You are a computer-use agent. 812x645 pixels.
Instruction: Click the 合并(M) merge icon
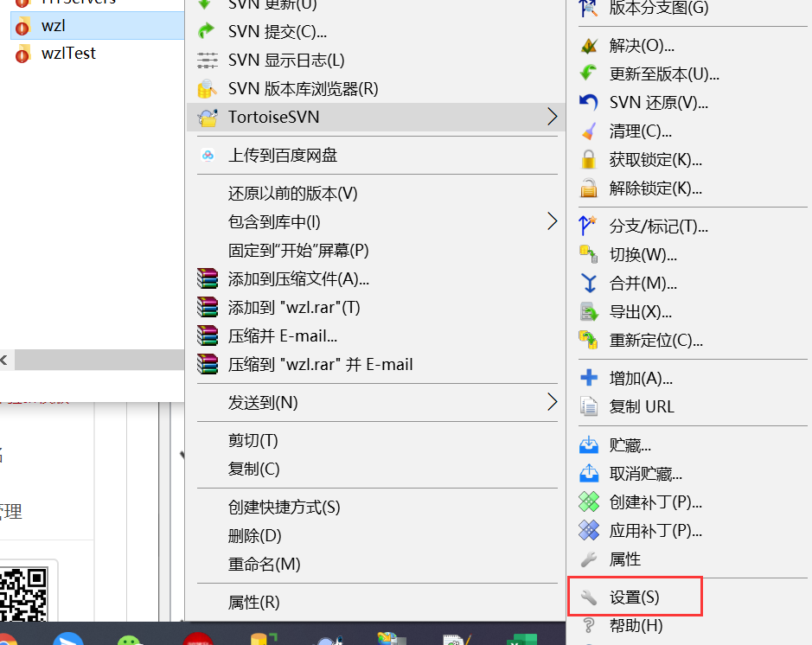[589, 283]
